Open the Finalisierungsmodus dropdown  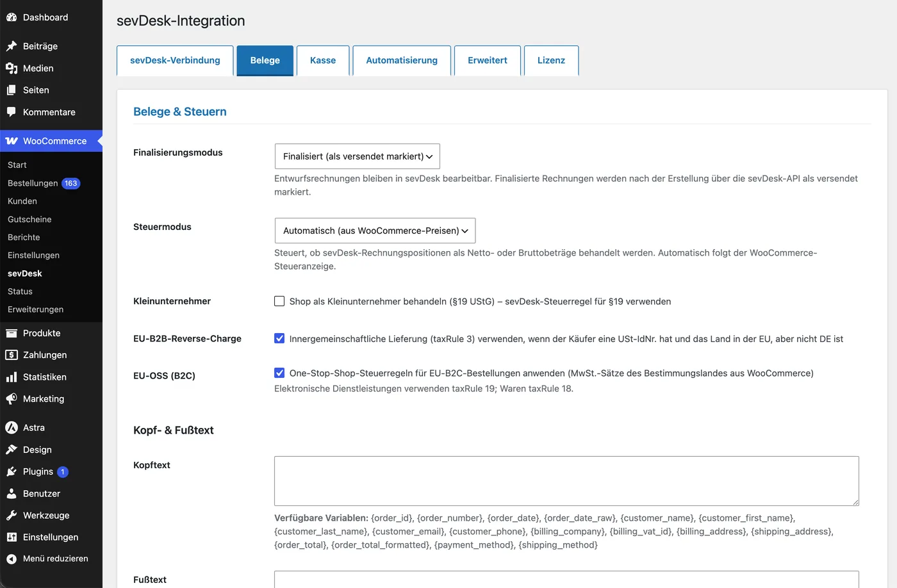pyautogui.click(x=357, y=156)
